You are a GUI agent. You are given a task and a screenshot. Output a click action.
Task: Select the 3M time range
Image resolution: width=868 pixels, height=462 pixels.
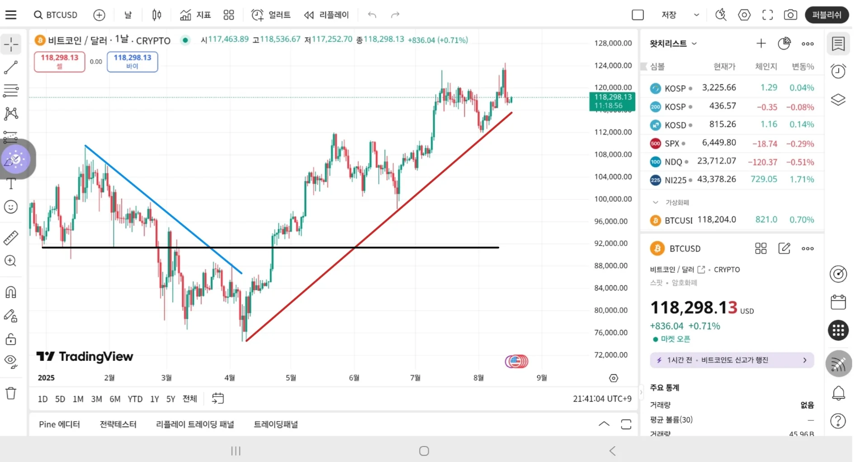pyautogui.click(x=96, y=399)
